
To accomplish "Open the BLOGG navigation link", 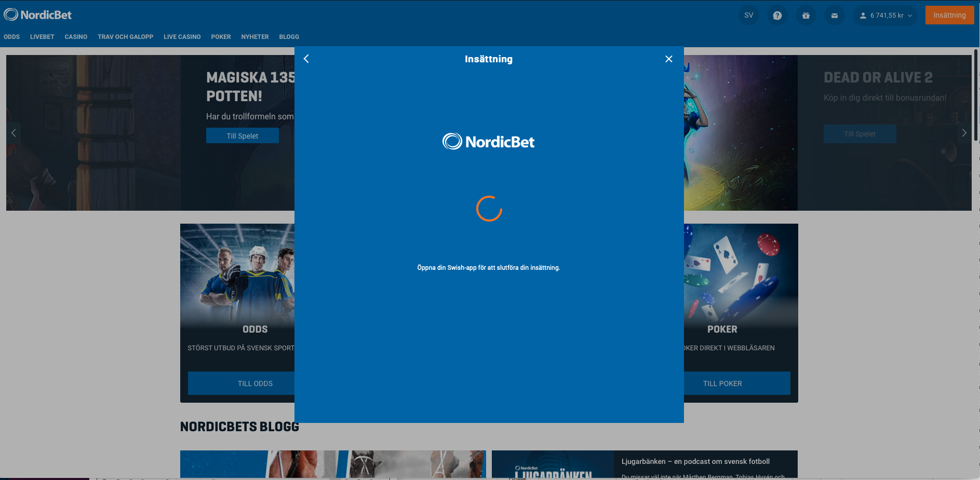I will pyautogui.click(x=289, y=37).
